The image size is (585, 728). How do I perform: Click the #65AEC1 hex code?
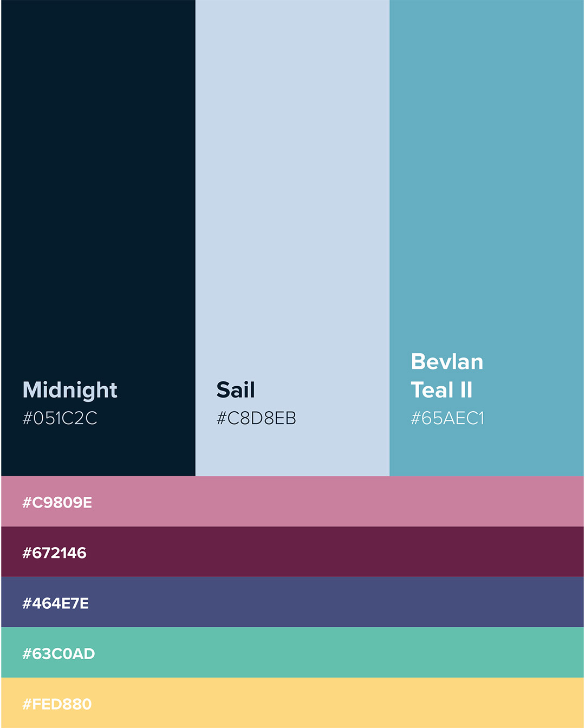[x=447, y=418]
